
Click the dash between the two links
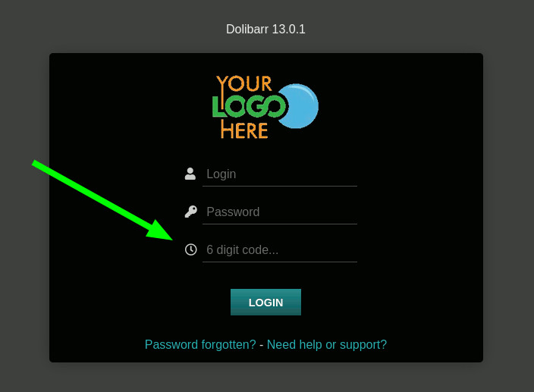(x=261, y=345)
